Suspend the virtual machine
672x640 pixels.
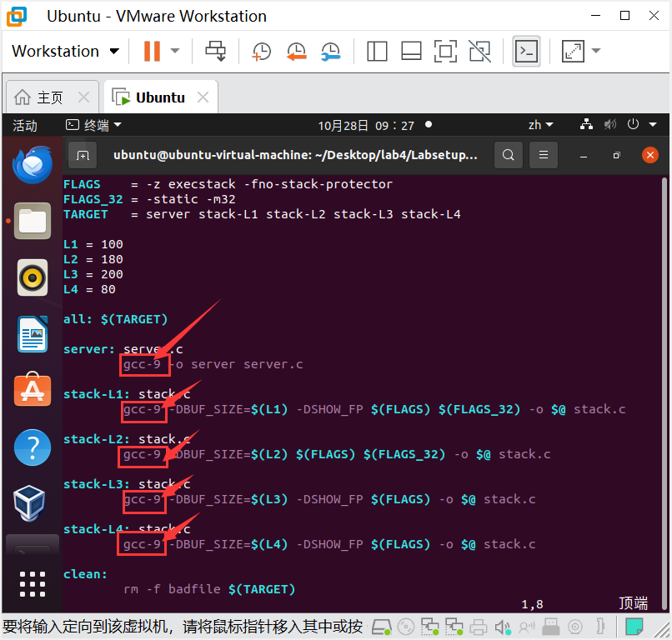(x=153, y=51)
